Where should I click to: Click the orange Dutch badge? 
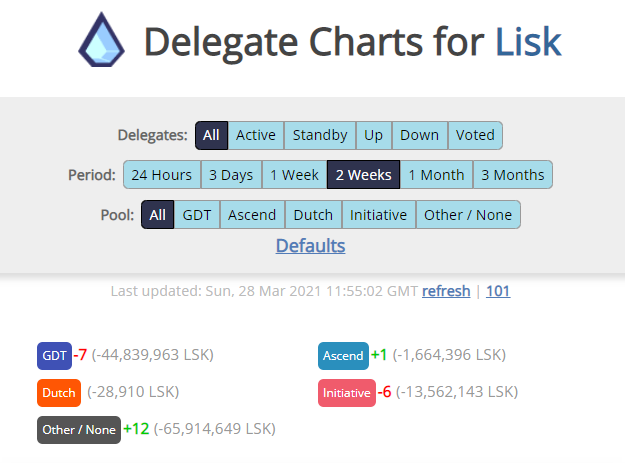pos(59,393)
